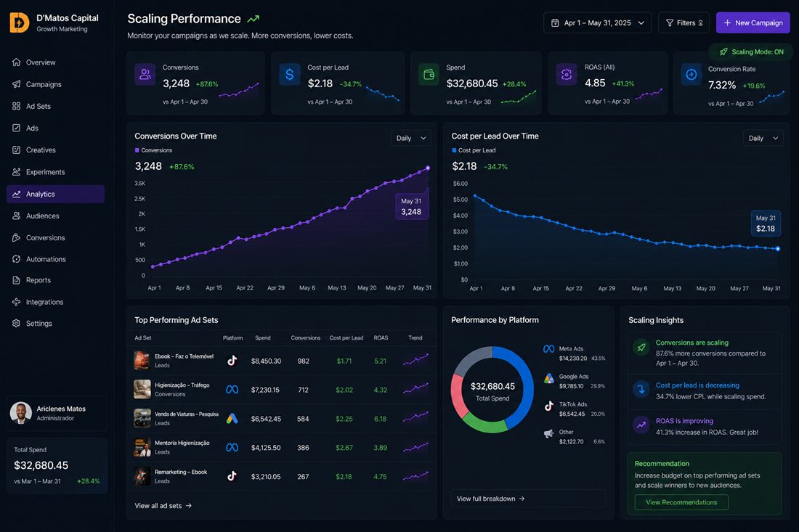The width and height of the screenshot is (799, 532).
Task: Click the Spend wallet icon
Action: (429, 74)
